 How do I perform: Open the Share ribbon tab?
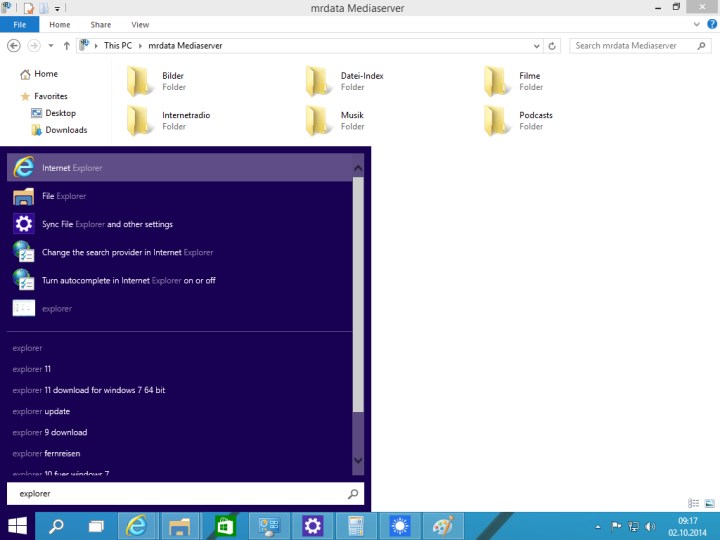pos(101,25)
